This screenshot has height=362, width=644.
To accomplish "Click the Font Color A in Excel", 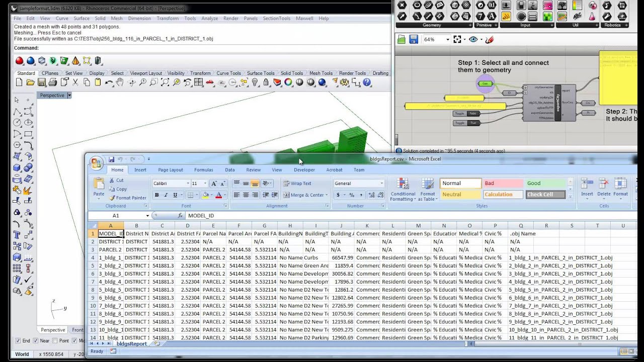I will tap(218, 195).
